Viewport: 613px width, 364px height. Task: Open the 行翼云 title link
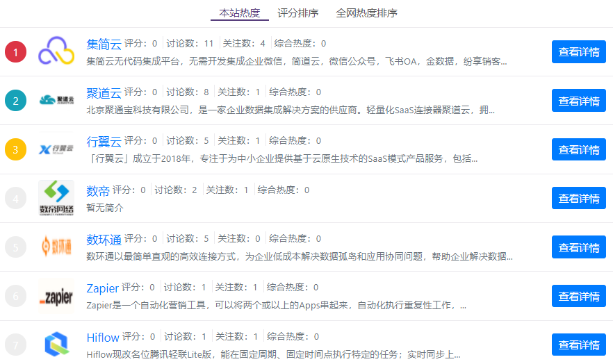(104, 142)
